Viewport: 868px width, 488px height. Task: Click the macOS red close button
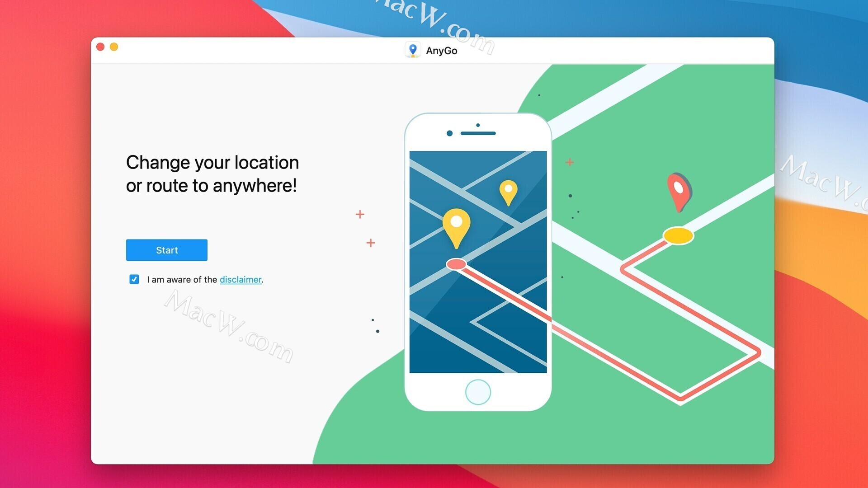101,47
